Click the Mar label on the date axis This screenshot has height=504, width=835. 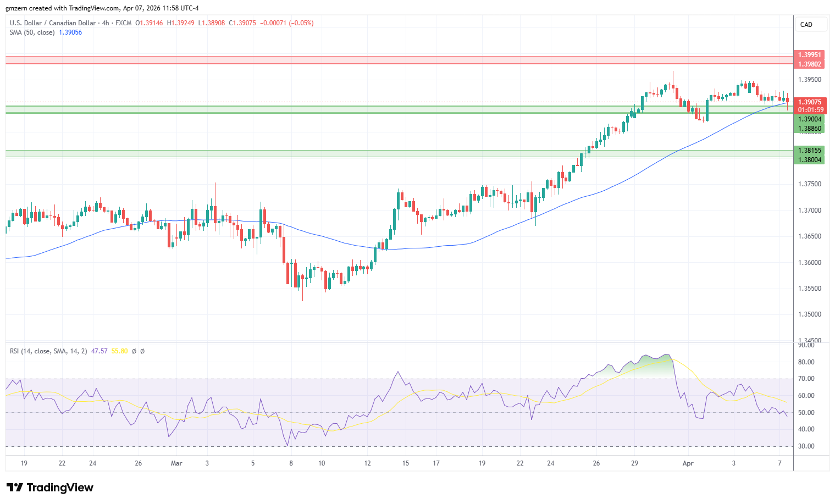[x=176, y=463]
